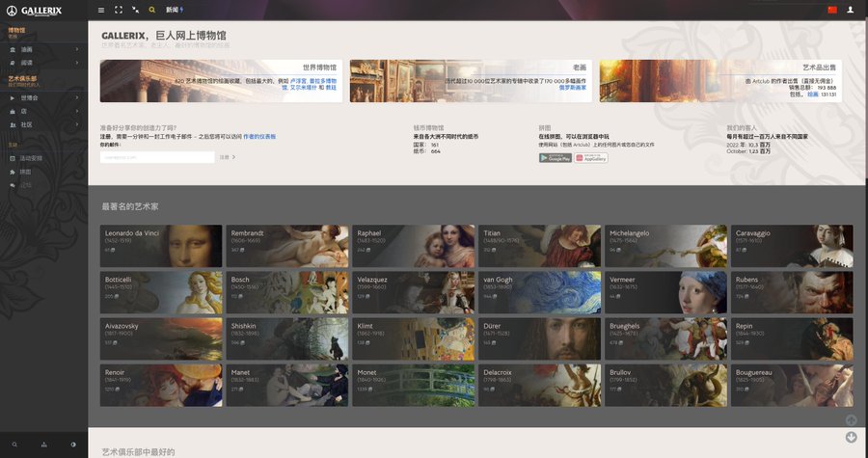The height and width of the screenshot is (458, 868).
Task: Open the Repin artist card
Action: (x=792, y=338)
